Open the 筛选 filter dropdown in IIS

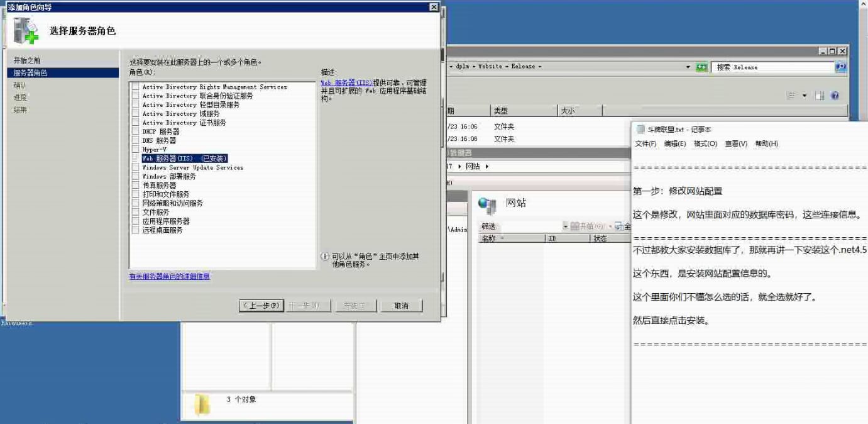[x=565, y=226]
